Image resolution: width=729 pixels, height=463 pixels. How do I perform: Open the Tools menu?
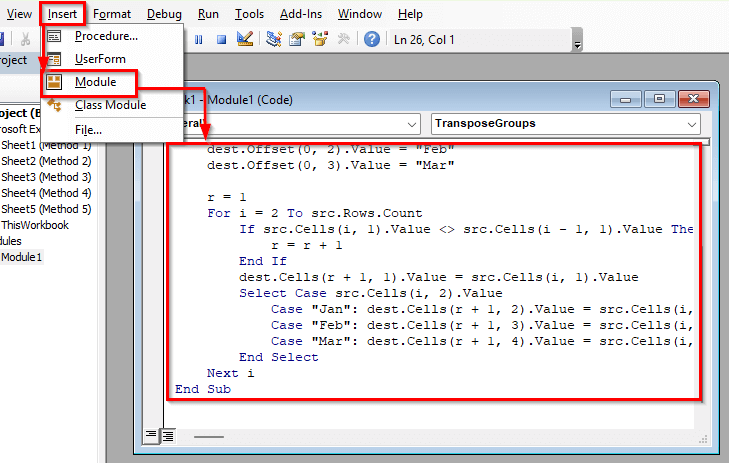click(249, 14)
